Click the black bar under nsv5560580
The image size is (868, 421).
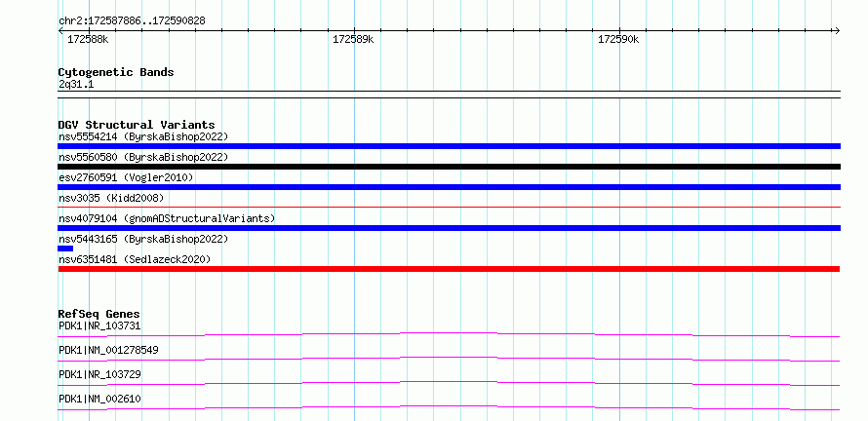tap(449, 167)
